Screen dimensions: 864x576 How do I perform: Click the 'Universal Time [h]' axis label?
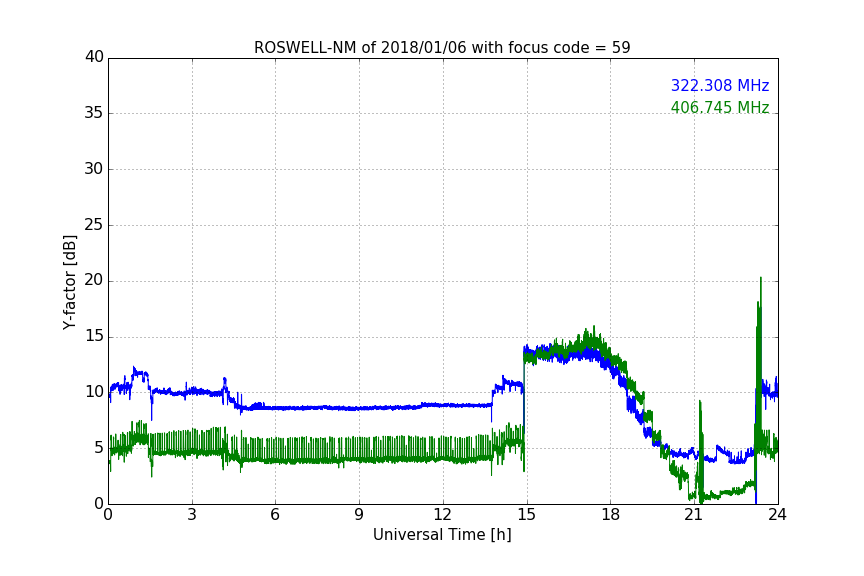point(442,535)
